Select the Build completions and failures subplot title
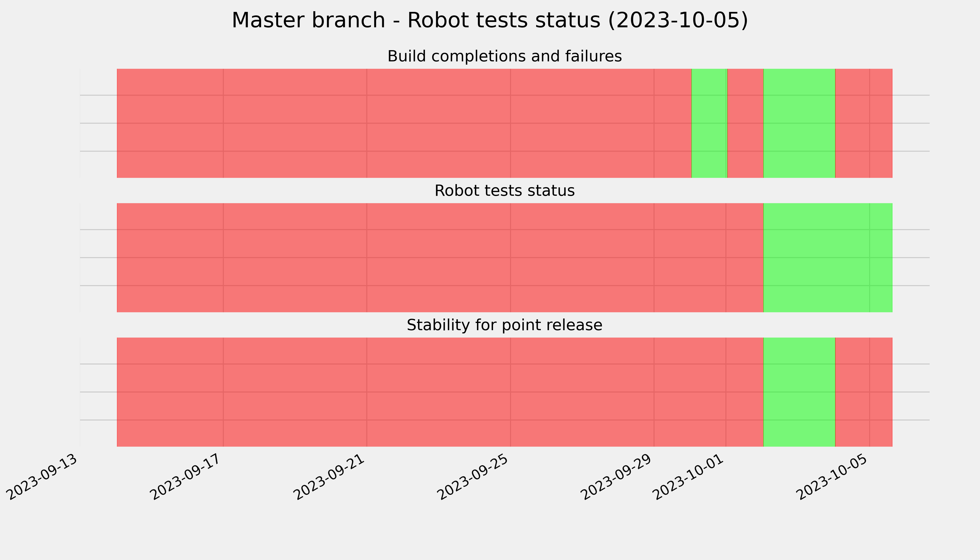This screenshot has width=980, height=560. 504,56
